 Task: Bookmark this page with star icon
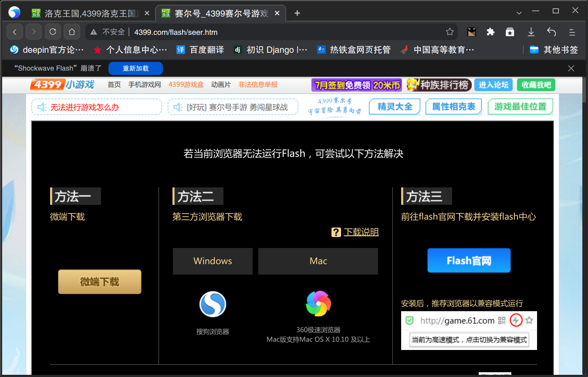pyautogui.click(x=450, y=32)
